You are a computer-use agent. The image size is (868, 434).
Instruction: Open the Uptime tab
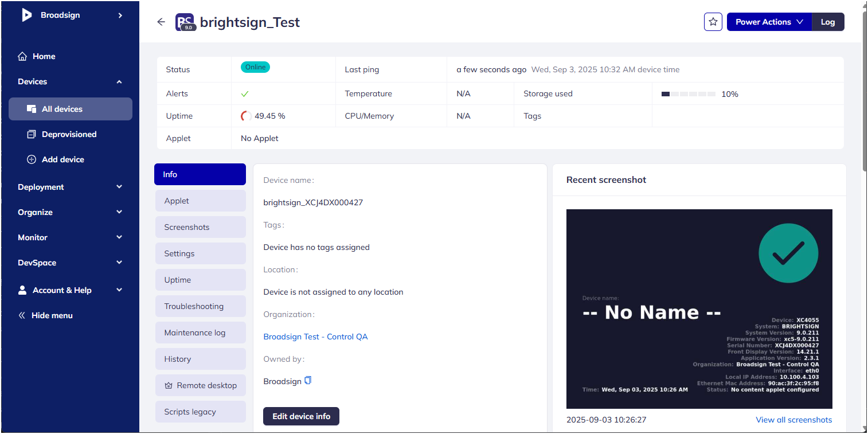click(x=200, y=280)
